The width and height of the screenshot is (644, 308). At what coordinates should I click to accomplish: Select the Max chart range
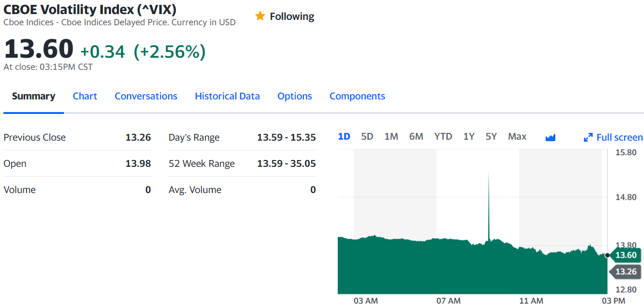click(x=517, y=136)
